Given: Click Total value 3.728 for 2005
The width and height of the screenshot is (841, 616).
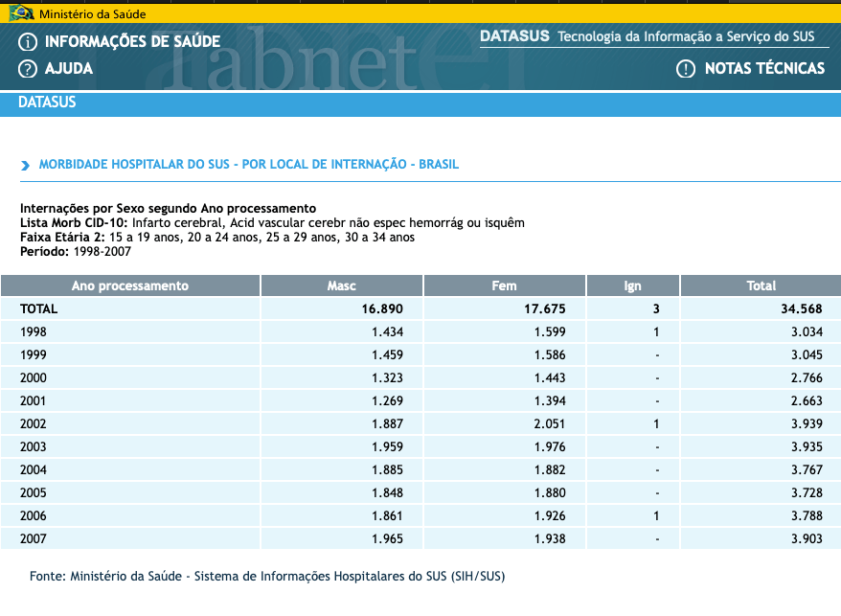Looking at the screenshot, I should (807, 493).
